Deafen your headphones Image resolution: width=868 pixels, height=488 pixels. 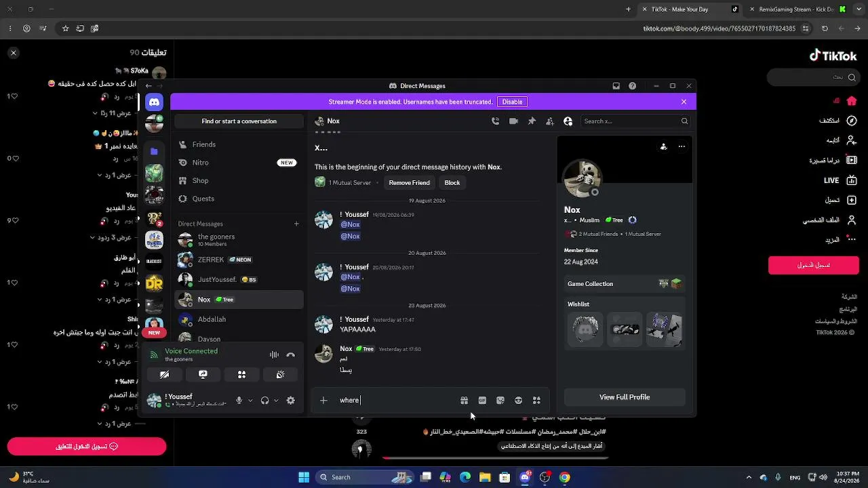tap(264, 401)
